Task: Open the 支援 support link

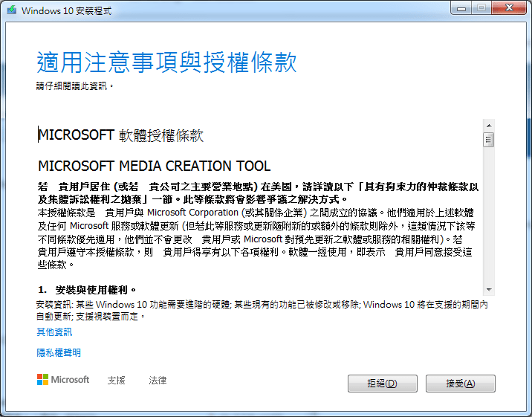Action: pyautogui.click(x=117, y=381)
